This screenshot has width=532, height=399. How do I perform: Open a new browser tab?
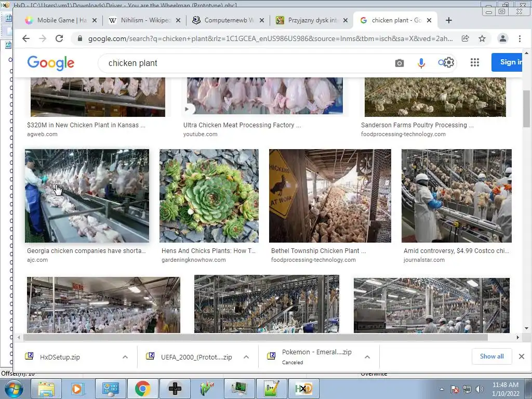[448, 20]
